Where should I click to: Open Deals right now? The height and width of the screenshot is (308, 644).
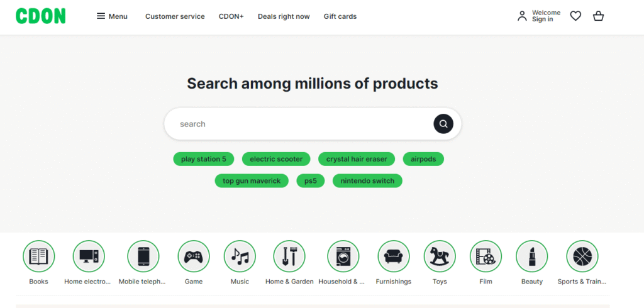[284, 16]
